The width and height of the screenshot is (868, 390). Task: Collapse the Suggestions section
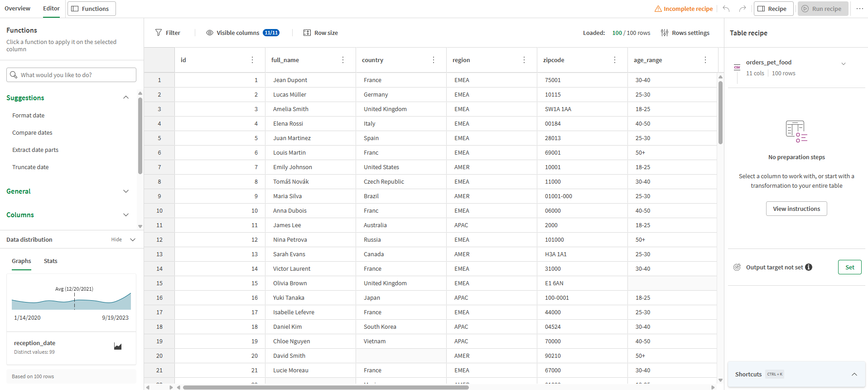pos(126,97)
